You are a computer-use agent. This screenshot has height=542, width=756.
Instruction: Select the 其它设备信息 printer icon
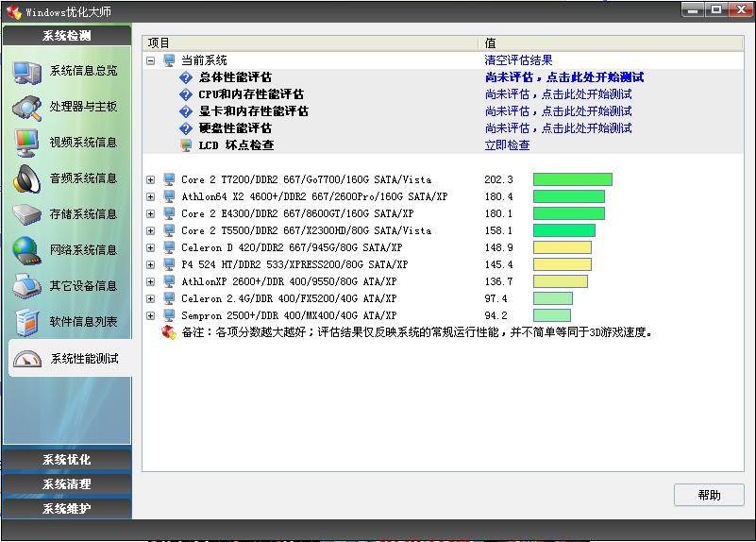click(x=26, y=286)
